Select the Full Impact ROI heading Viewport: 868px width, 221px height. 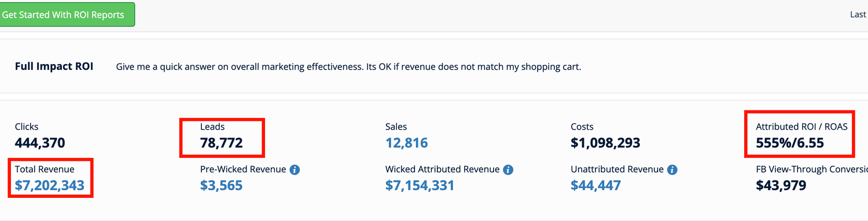(54, 67)
